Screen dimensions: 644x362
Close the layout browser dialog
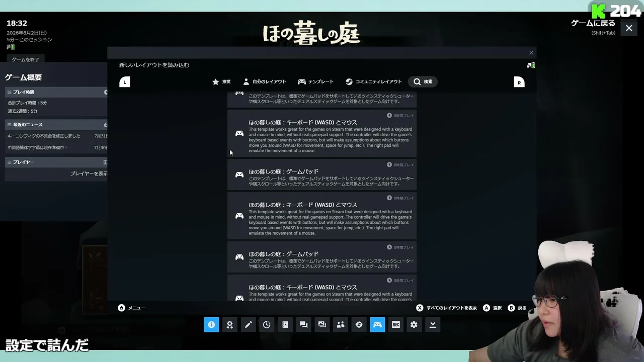[x=531, y=53]
